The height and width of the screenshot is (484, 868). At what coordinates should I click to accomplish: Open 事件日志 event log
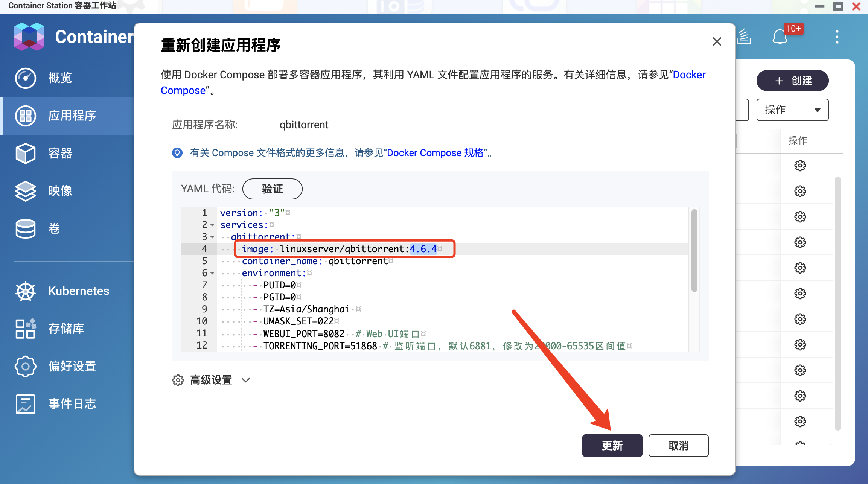point(68,404)
